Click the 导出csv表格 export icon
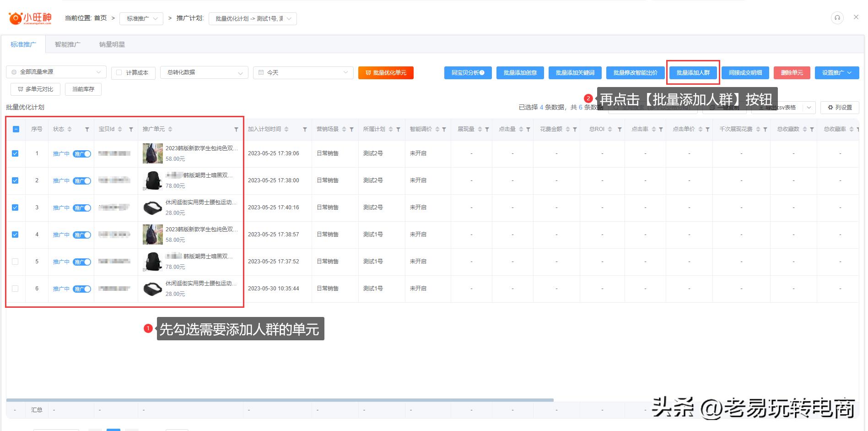The width and height of the screenshot is (868, 431). pyautogui.click(x=761, y=107)
